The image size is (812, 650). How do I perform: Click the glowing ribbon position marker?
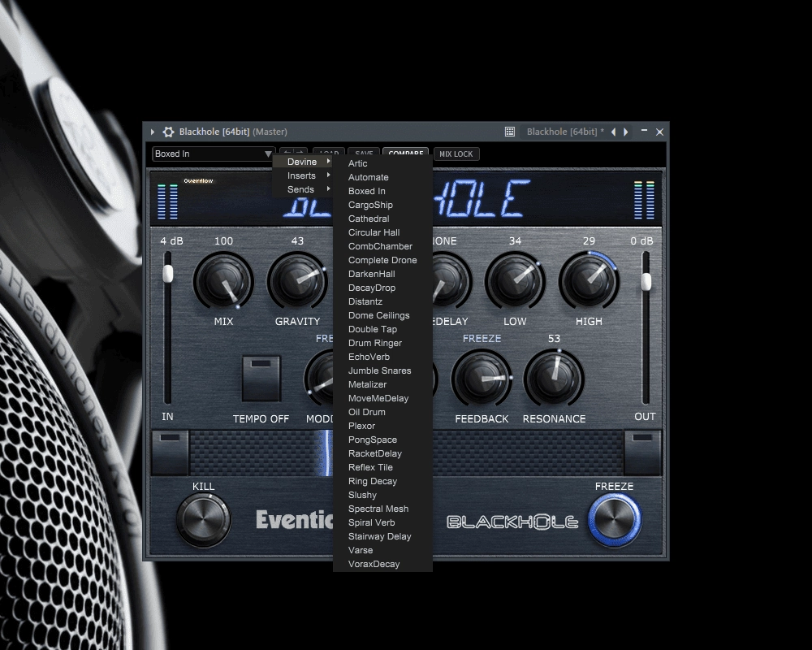tap(326, 453)
